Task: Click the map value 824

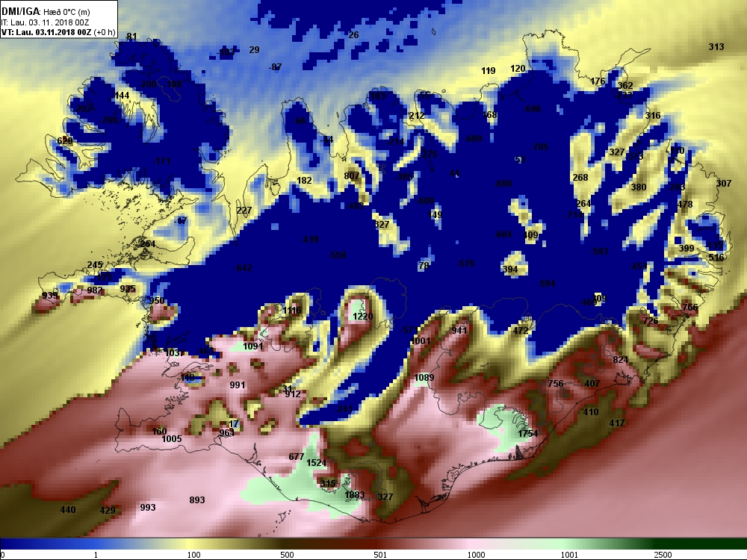Action: coord(620,360)
